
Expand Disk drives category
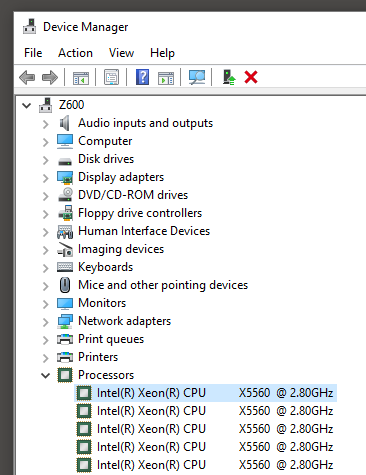[46, 160]
